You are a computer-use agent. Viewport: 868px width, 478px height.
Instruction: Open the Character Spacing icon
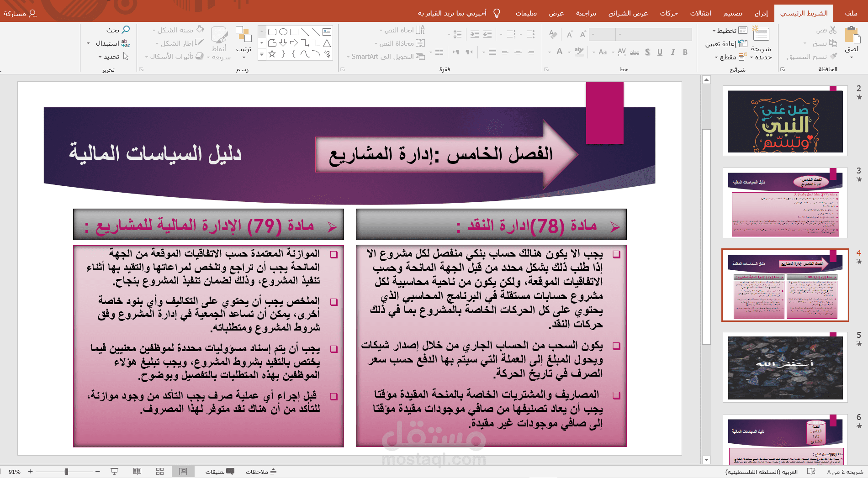621,53
